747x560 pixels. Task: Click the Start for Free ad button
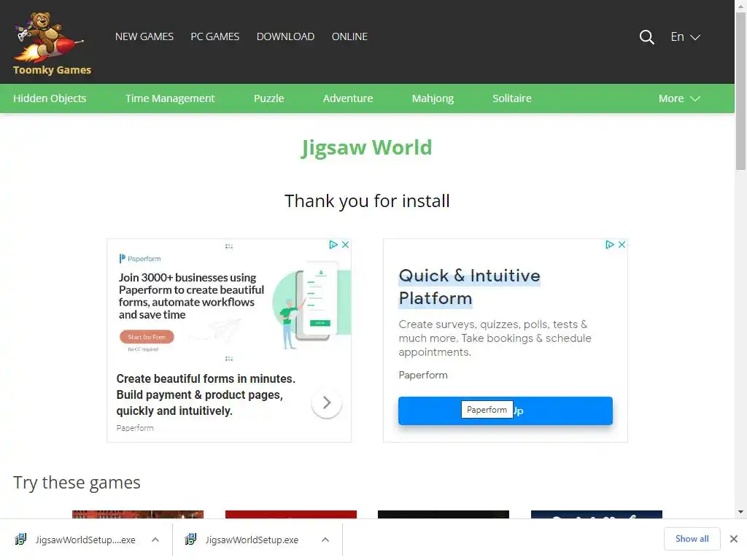coord(147,337)
